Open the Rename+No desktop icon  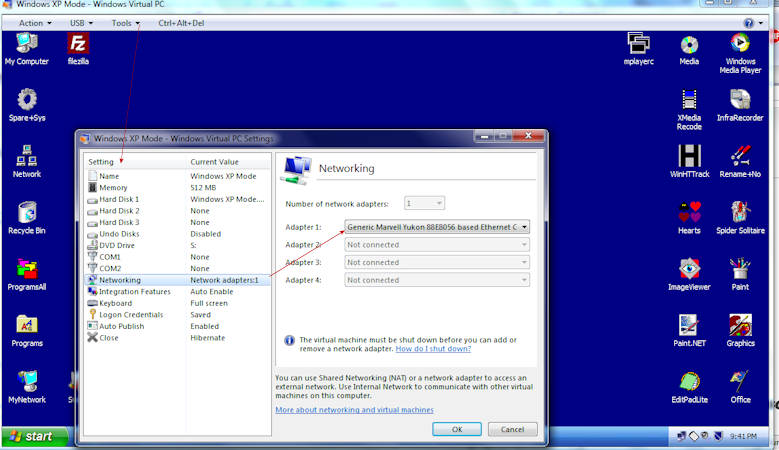pyautogui.click(x=740, y=161)
